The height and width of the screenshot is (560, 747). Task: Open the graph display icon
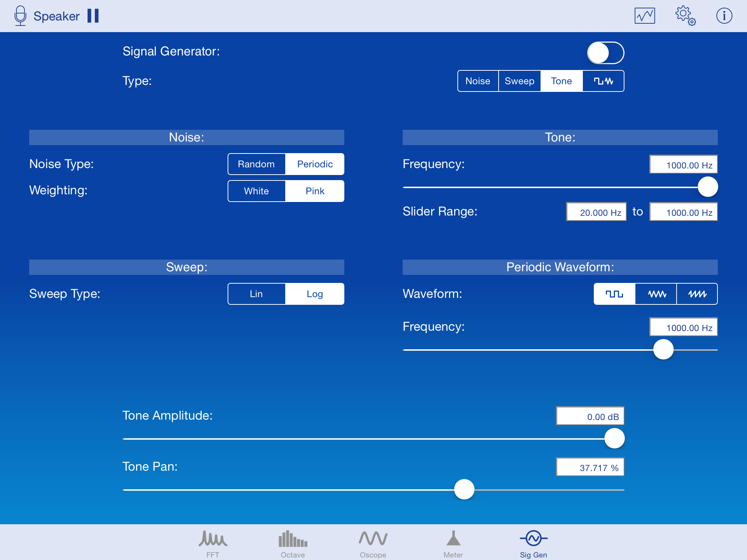click(645, 16)
